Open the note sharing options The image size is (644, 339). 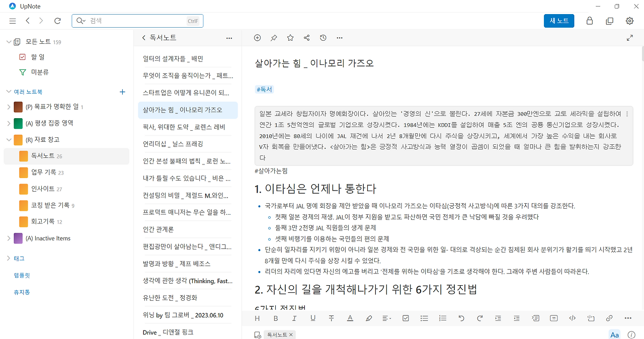306,37
